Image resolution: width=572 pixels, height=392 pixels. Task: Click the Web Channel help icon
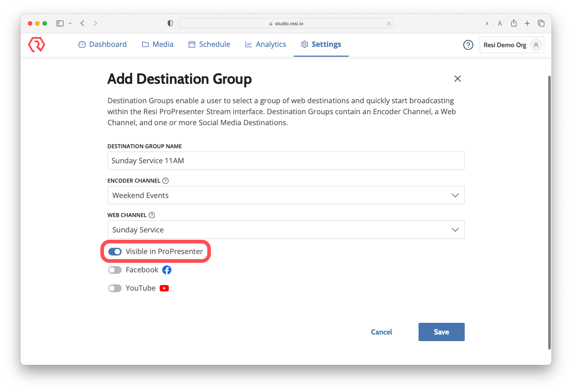tap(152, 215)
